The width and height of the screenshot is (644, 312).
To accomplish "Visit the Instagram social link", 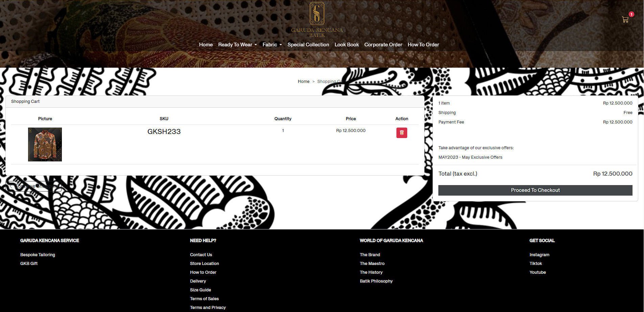I will pos(539,255).
